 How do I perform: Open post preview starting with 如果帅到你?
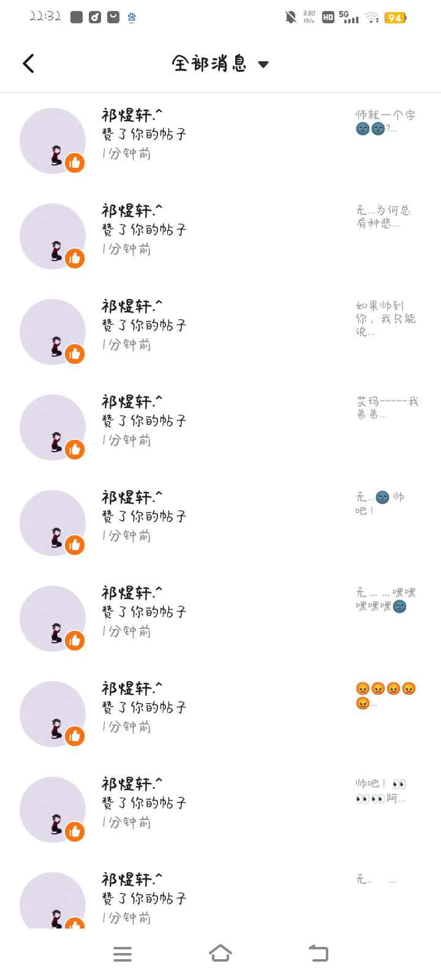point(386,318)
